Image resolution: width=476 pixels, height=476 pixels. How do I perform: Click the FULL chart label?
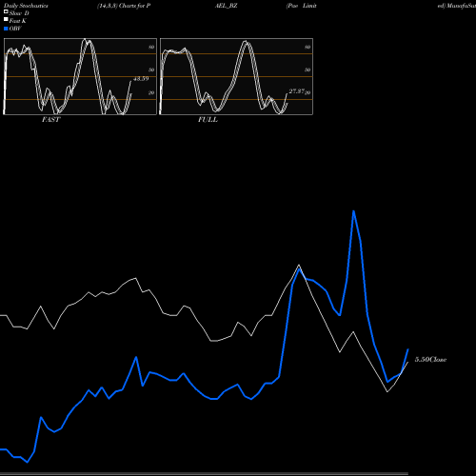click(x=208, y=120)
